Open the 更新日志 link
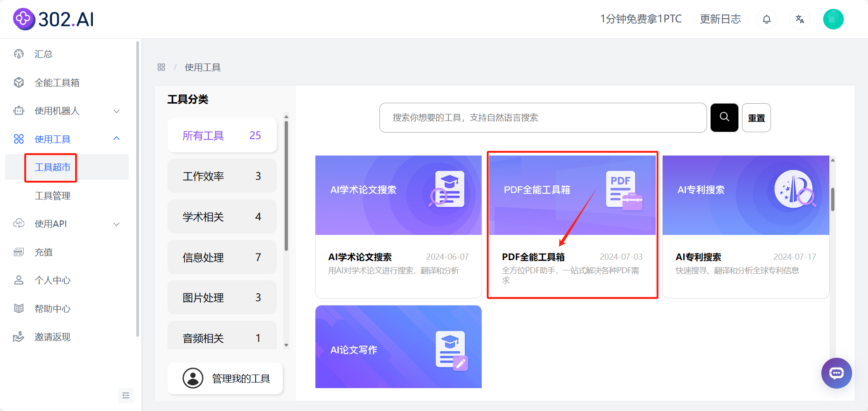 721,19
